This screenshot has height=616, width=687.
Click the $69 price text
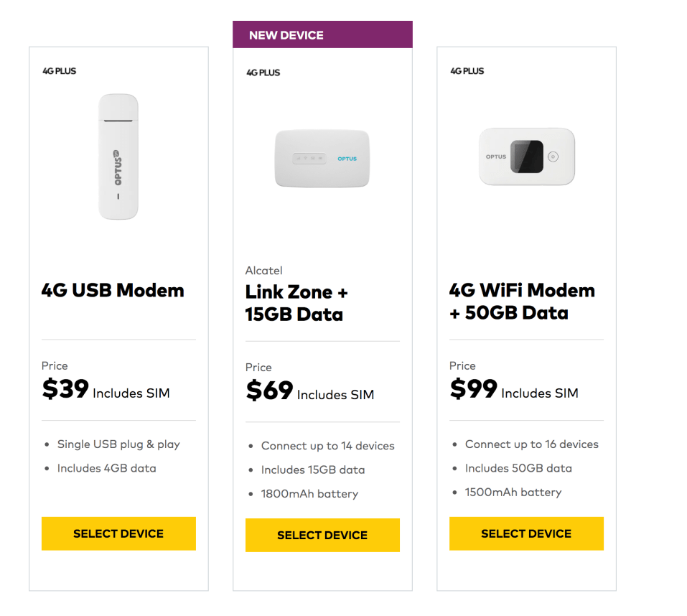[268, 391]
